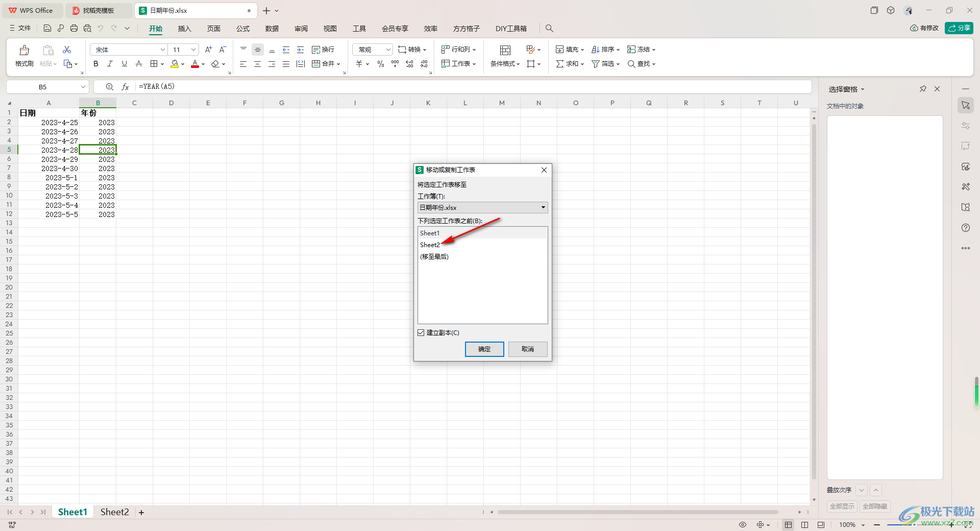Toggle Bold formatting
Viewport: 980px width, 531px height.
(95, 64)
